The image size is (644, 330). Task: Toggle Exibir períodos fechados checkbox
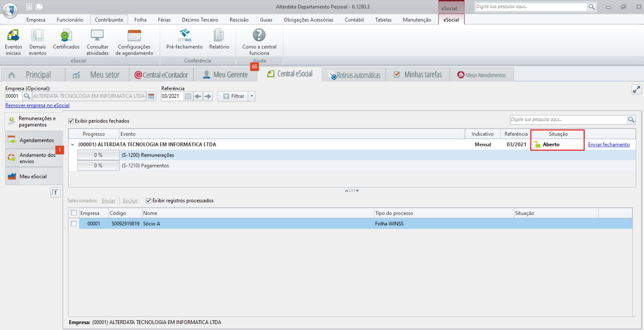[x=71, y=121]
